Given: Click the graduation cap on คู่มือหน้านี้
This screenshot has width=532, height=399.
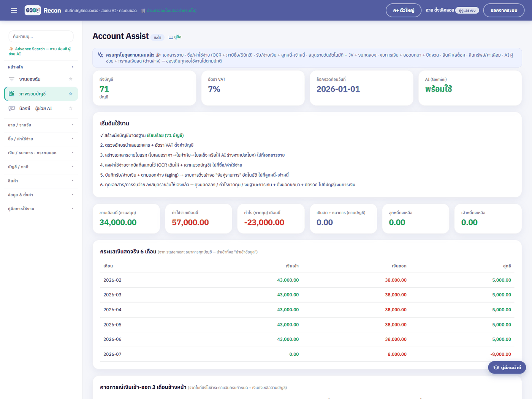Looking at the screenshot, I should coord(496,367).
